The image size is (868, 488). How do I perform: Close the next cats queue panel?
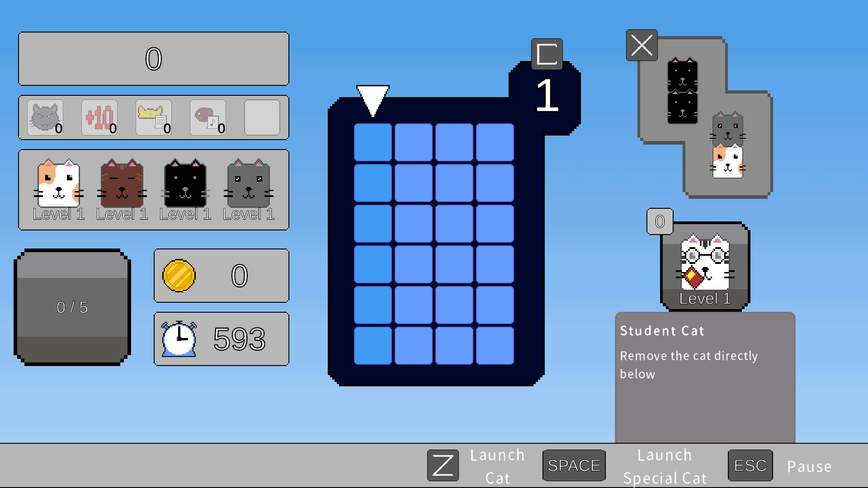pos(642,45)
